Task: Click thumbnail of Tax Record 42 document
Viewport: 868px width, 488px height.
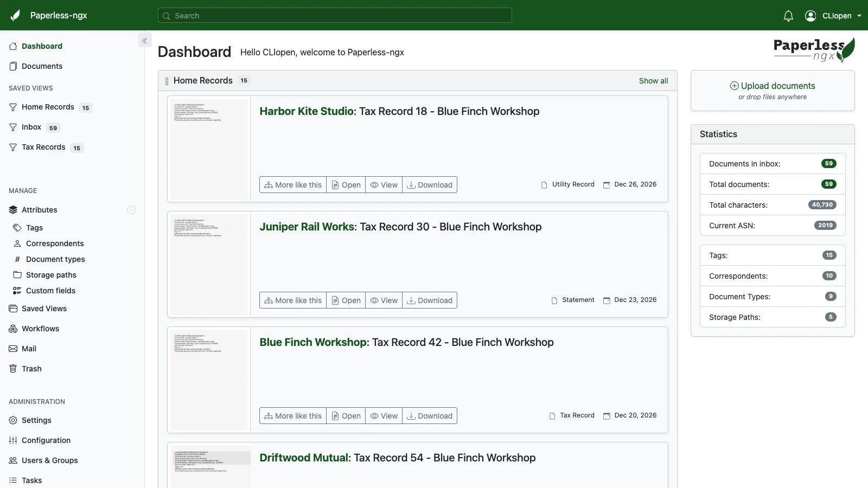Action: click(209, 380)
